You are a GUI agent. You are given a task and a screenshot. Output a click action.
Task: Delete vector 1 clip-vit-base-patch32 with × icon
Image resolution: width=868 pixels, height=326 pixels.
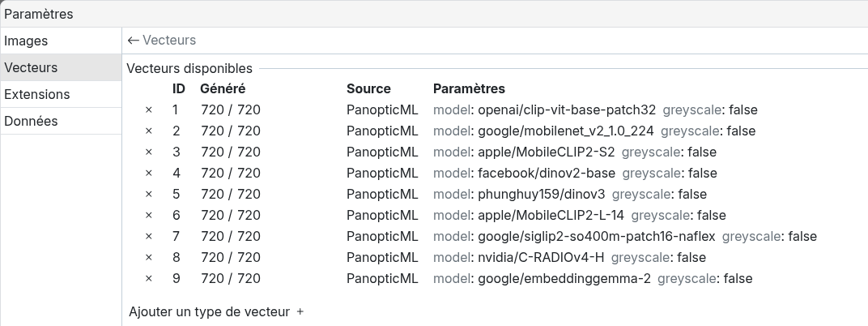click(x=148, y=110)
